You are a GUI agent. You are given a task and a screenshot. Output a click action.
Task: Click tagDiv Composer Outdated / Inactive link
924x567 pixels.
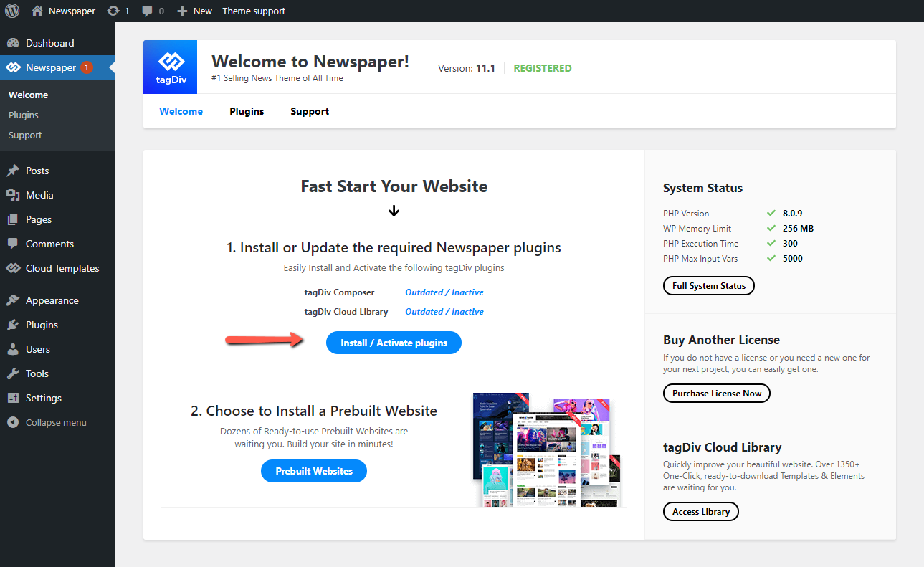coord(444,292)
